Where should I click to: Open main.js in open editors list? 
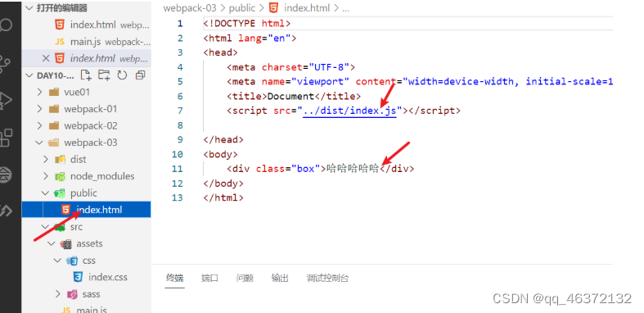[86, 42]
